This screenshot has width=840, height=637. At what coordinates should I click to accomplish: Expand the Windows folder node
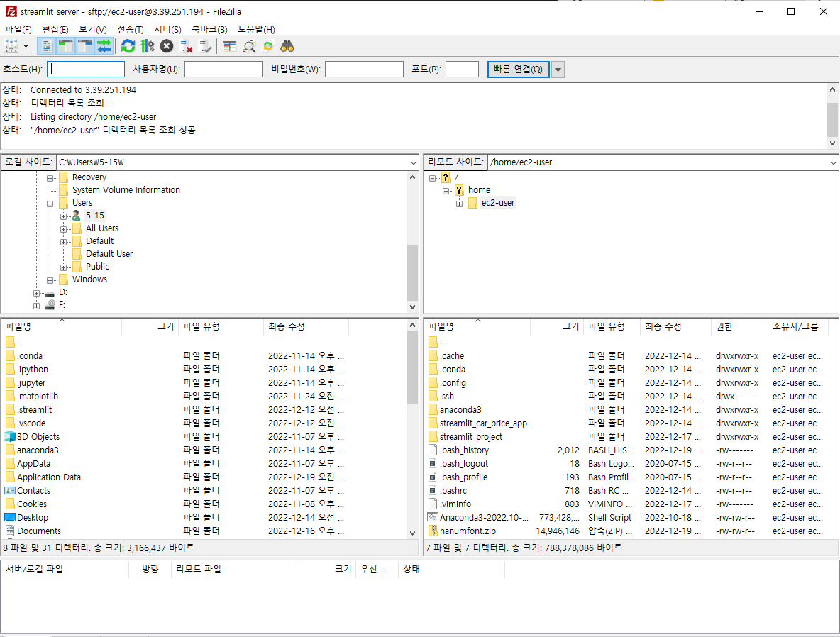pyautogui.click(x=50, y=280)
